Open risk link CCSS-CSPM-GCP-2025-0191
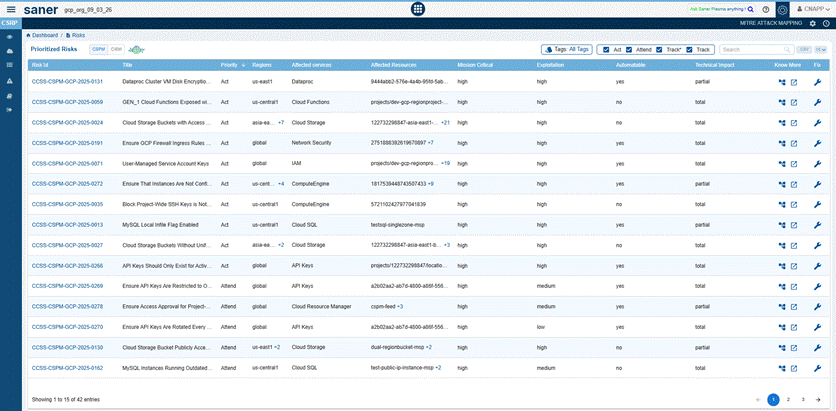 click(67, 143)
